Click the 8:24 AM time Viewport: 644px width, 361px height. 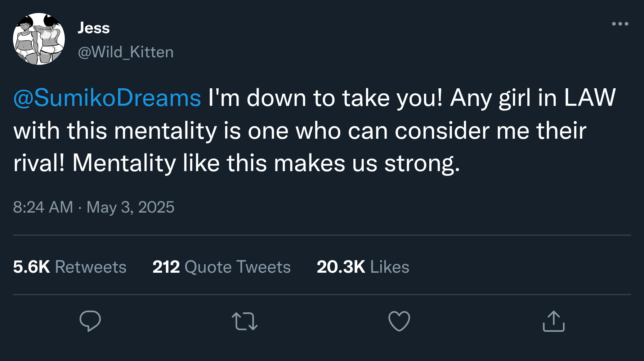point(43,207)
